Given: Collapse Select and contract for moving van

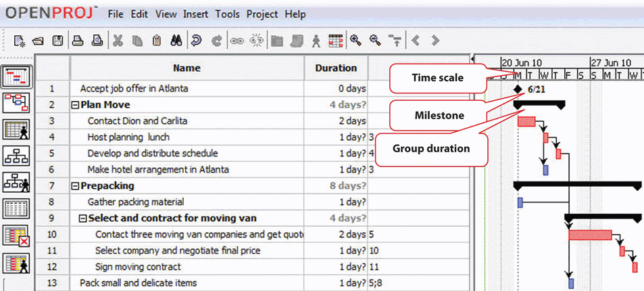Looking at the screenshot, I should point(83,219).
